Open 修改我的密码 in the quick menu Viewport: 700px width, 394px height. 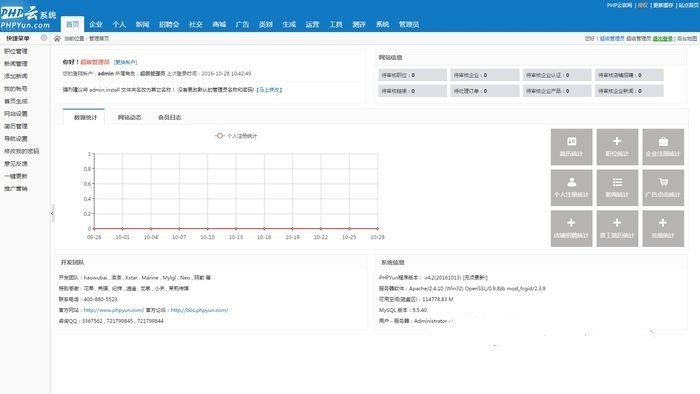(x=21, y=151)
